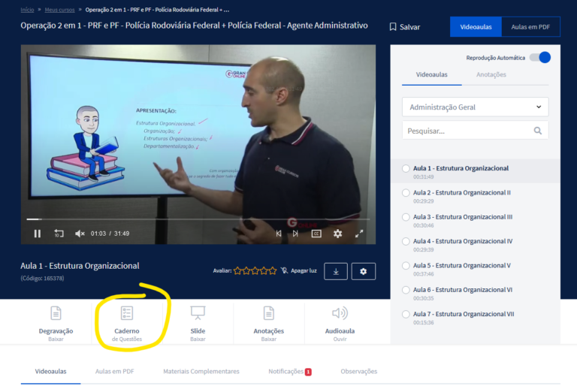Click Salvar text to save course
577x392 pixels.
pos(409,27)
